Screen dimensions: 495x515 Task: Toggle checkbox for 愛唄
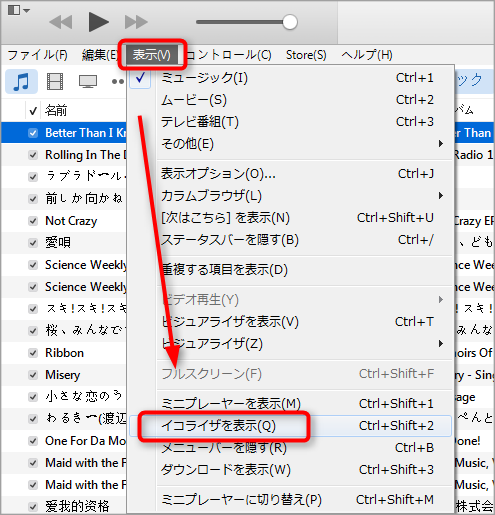tap(33, 243)
